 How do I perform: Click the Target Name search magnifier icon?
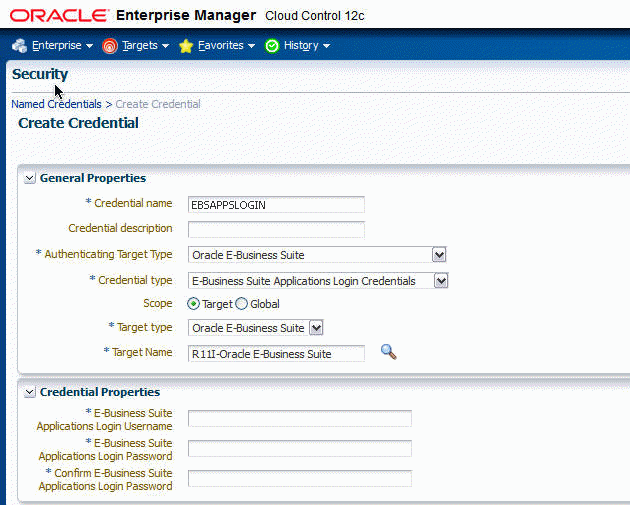pyautogui.click(x=388, y=352)
